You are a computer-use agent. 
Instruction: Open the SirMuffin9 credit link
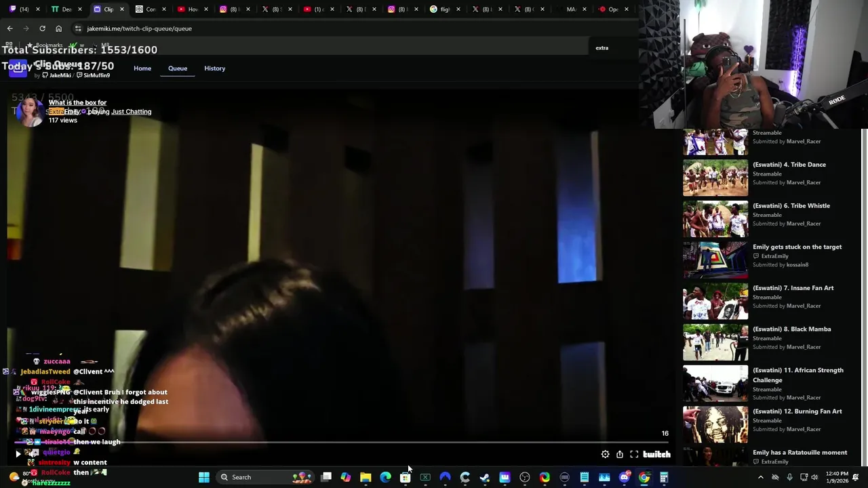point(93,75)
